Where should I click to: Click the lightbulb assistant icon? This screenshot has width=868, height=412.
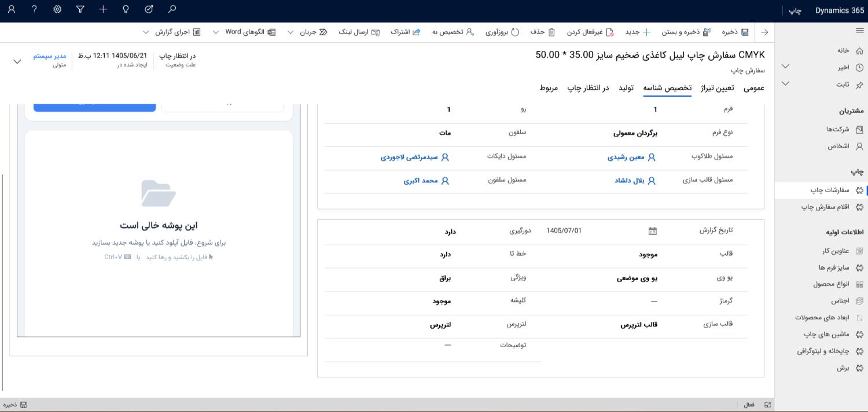coord(126,9)
